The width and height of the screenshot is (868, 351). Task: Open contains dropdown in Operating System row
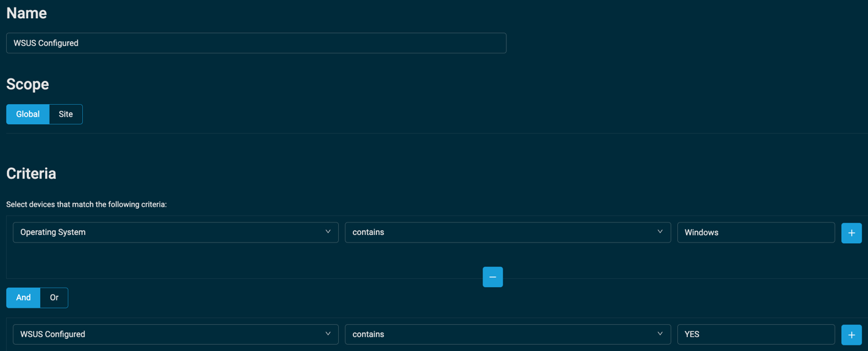tap(508, 232)
